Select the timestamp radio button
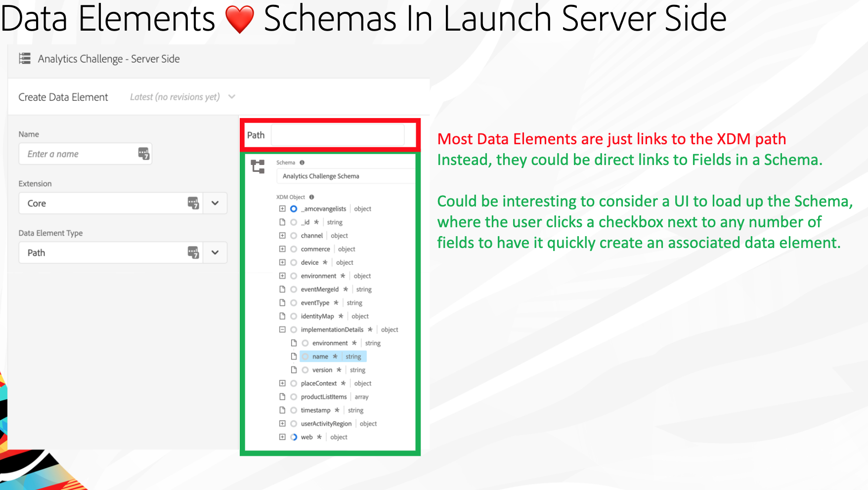The height and width of the screenshot is (490, 868). (x=294, y=410)
